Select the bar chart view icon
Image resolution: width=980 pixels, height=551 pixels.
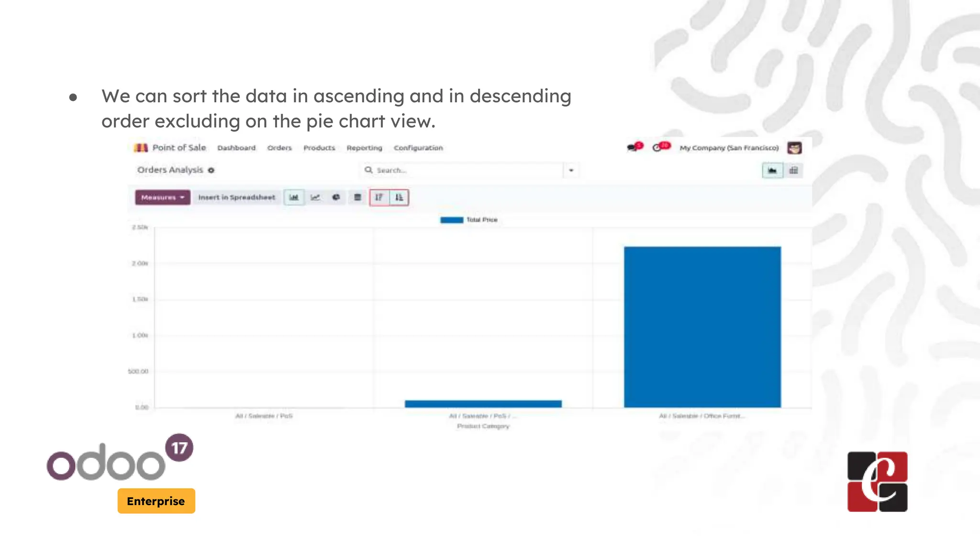pos(294,197)
